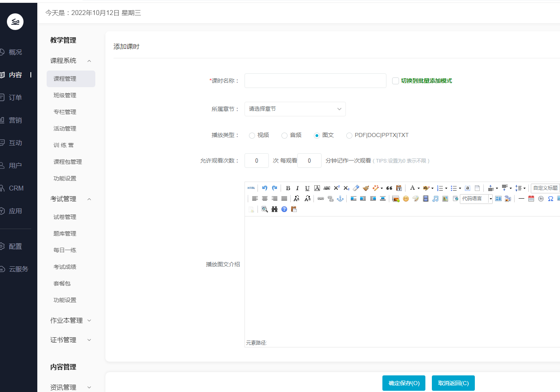
Task: Open the font color picker in toolbar
Action: tap(413, 188)
